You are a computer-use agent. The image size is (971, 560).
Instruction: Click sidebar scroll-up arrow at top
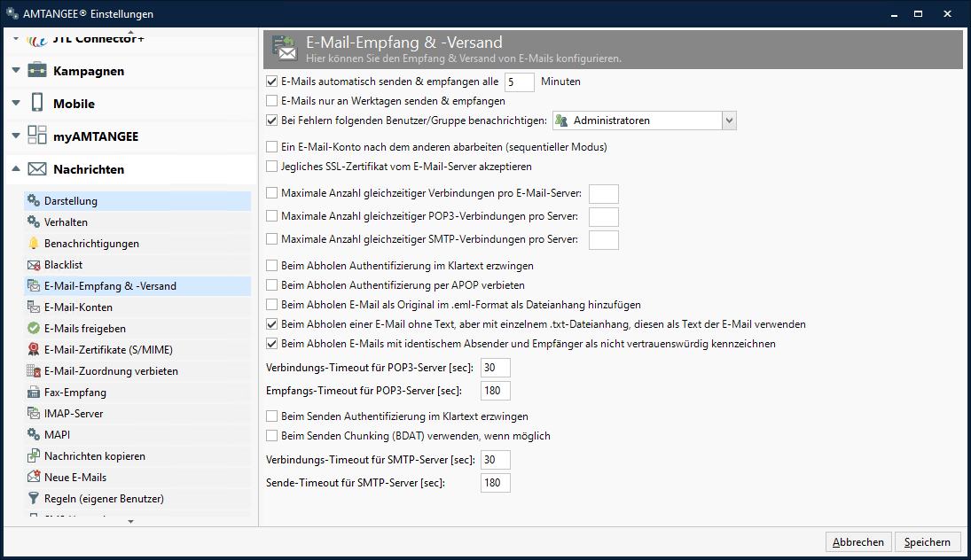click(130, 32)
